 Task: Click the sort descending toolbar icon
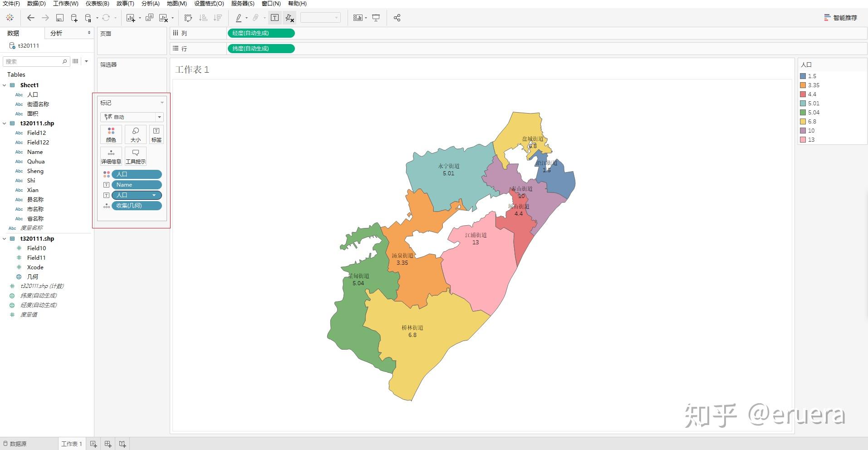click(x=218, y=18)
